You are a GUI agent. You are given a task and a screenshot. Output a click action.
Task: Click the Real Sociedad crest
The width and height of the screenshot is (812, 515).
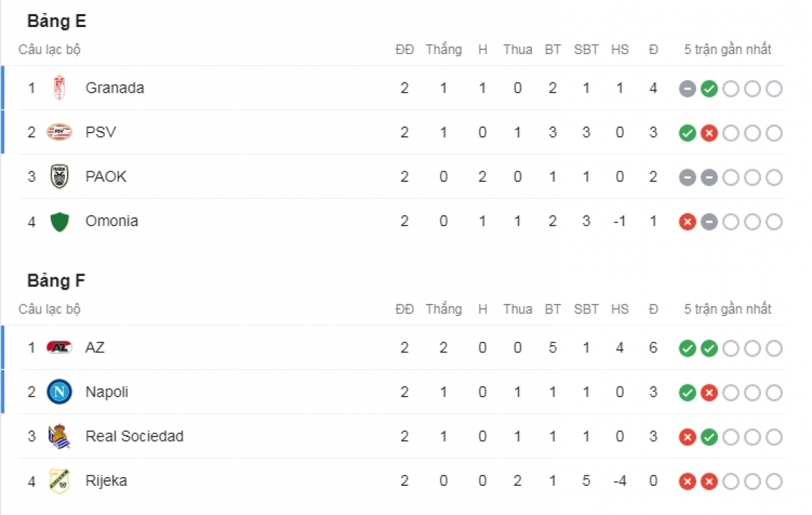60,436
